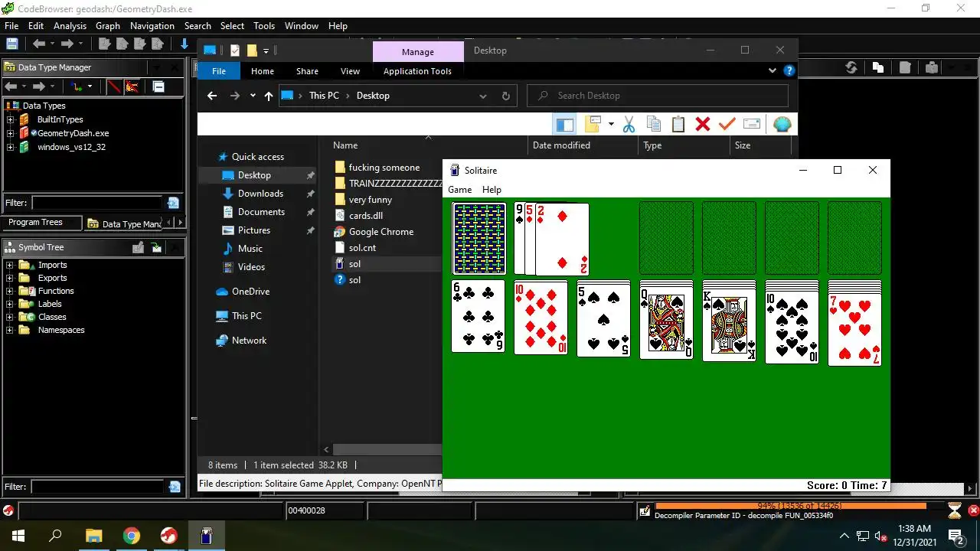
Task: Expand the GeometryDash.exe data type node
Action: (11, 133)
